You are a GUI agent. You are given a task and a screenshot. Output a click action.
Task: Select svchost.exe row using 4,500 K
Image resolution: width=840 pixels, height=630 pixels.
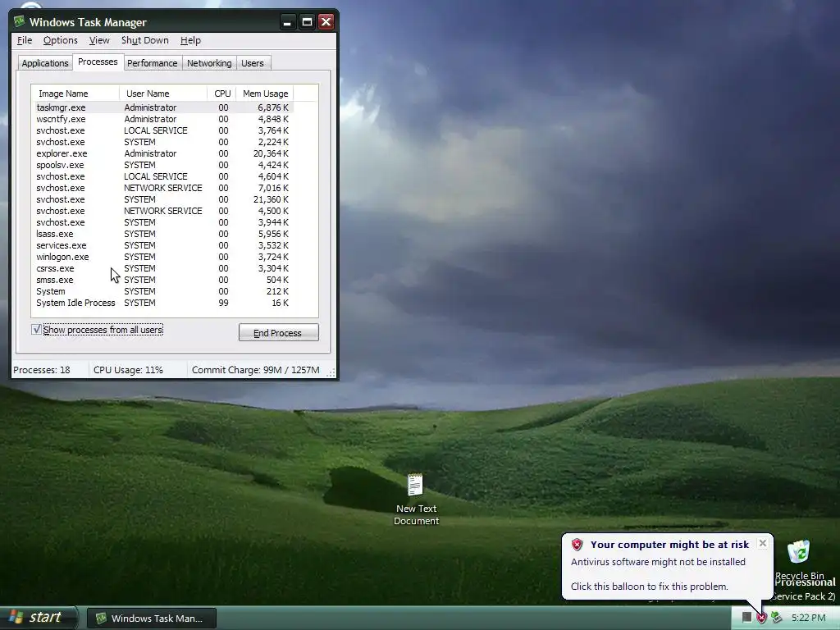[x=163, y=211]
